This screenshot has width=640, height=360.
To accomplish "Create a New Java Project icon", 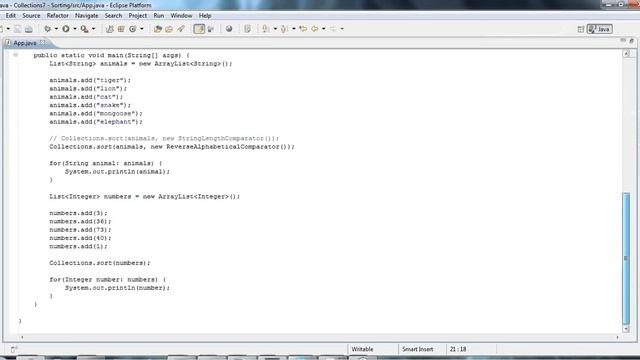I will click(x=109, y=29).
